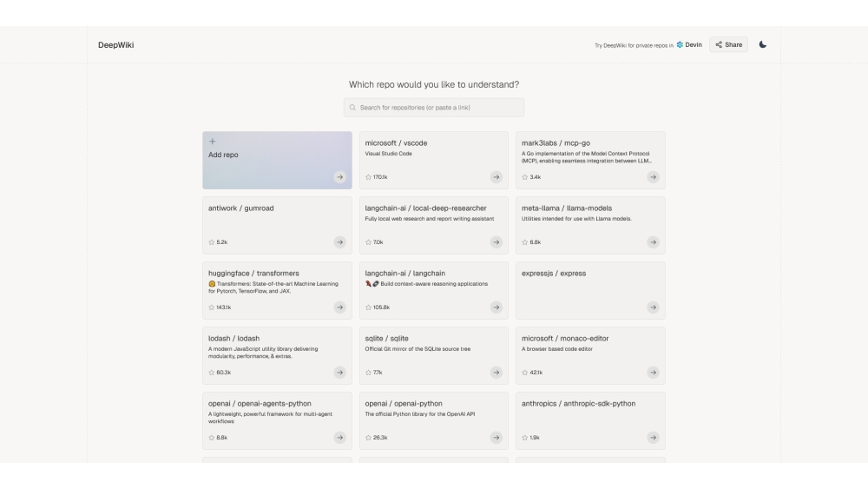Screen dimensions: 868x489
Task: Click arrow icon for langchain-ai / local-deep-researcher
Action: (496, 242)
